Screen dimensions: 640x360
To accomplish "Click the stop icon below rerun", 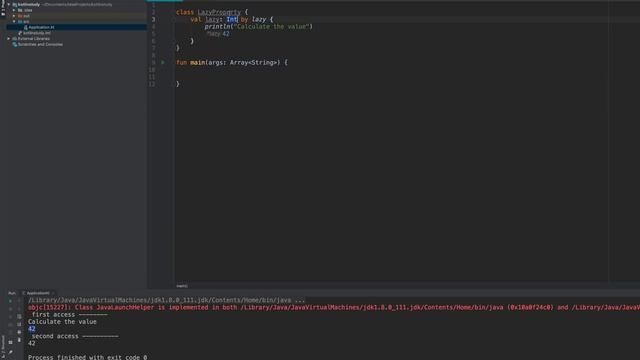I will pyautogui.click(x=10, y=309).
